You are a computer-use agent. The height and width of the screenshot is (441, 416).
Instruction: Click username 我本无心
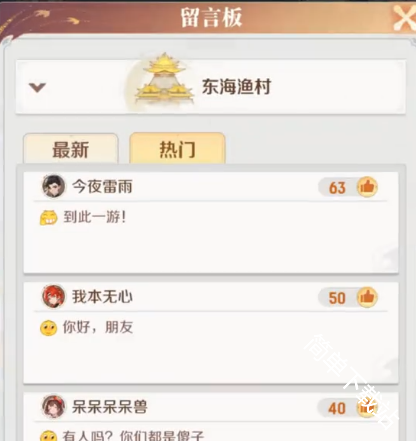pyautogui.click(x=102, y=296)
